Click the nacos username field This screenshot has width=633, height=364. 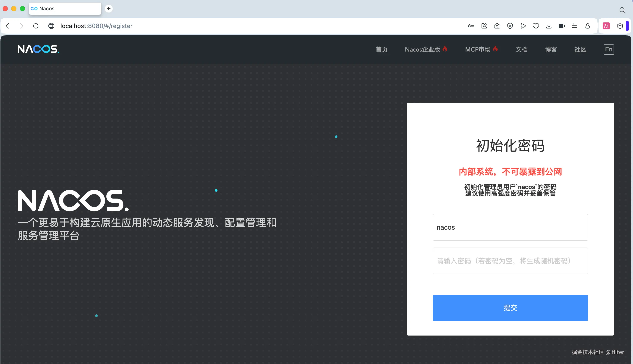[x=510, y=227]
